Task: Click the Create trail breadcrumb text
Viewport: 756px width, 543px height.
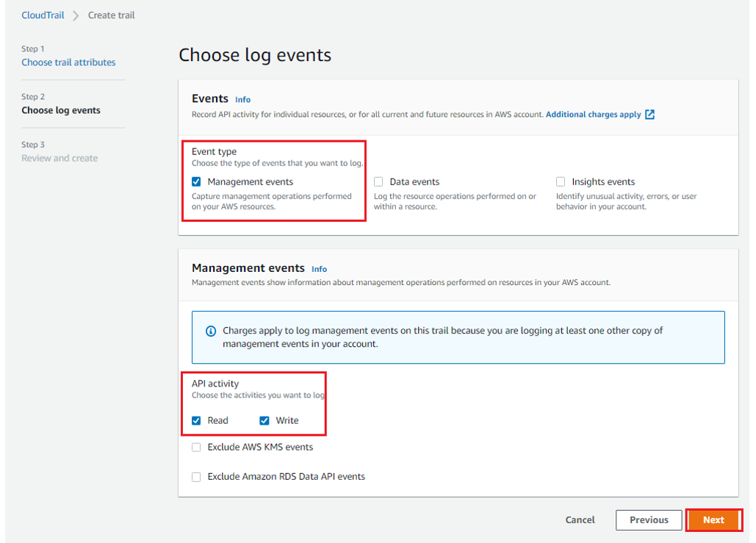Action: coord(111,15)
